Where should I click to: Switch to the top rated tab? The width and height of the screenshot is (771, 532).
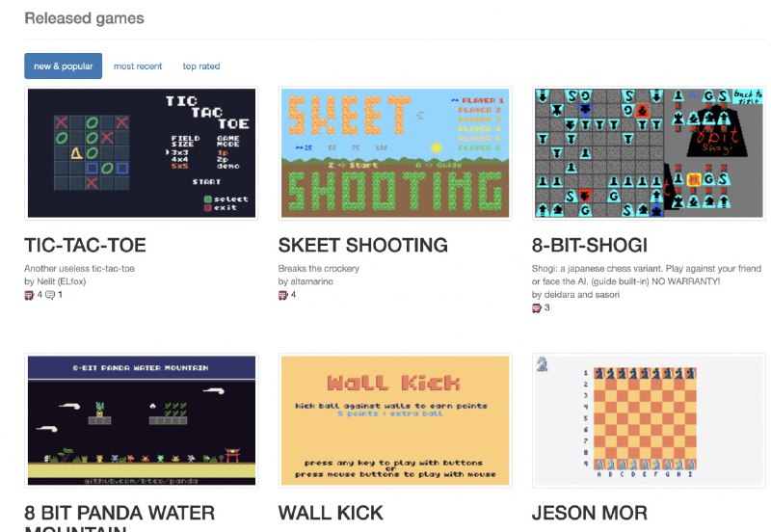click(x=201, y=66)
